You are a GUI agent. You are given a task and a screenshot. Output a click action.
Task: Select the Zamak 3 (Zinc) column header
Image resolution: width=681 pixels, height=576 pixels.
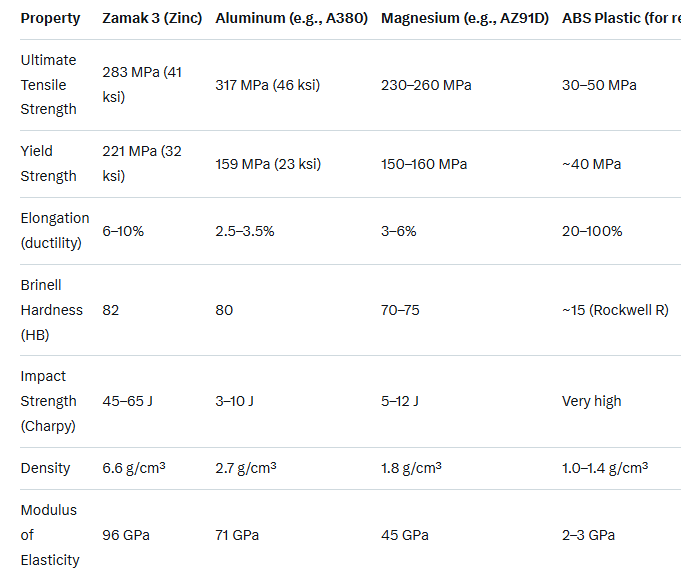coord(151,19)
